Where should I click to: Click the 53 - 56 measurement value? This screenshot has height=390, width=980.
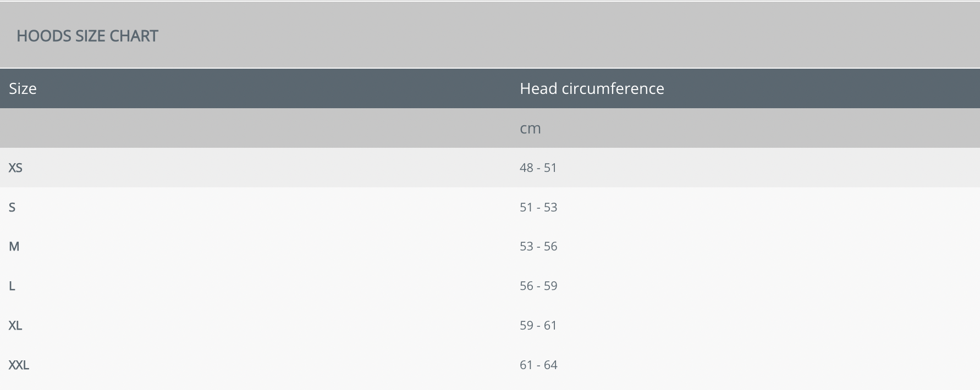point(538,247)
